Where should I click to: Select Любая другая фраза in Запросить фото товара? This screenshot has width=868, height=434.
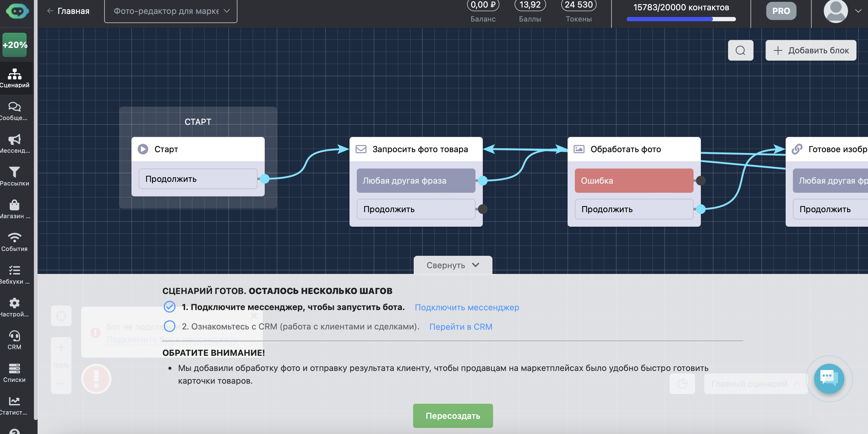click(x=416, y=181)
